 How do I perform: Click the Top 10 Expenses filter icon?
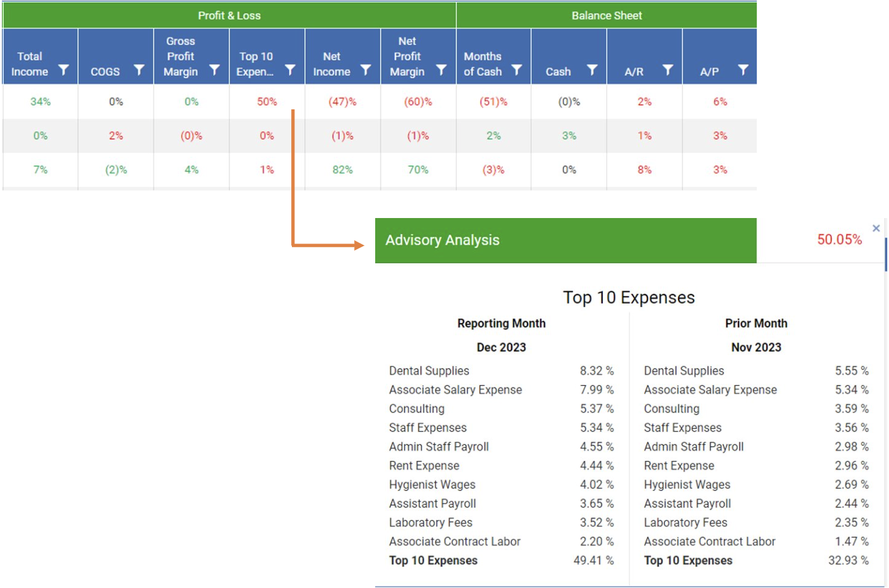point(290,70)
